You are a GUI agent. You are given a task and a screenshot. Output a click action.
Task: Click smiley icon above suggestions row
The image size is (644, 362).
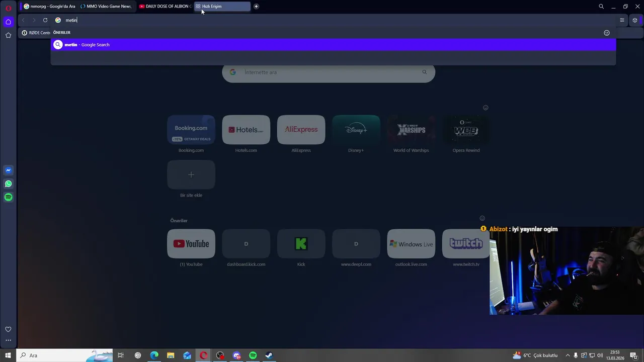(482, 218)
